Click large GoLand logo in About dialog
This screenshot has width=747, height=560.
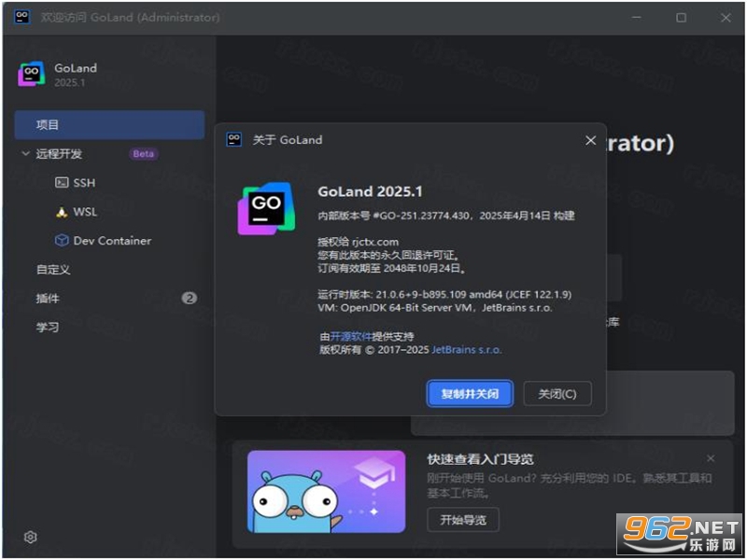pos(266,208)
